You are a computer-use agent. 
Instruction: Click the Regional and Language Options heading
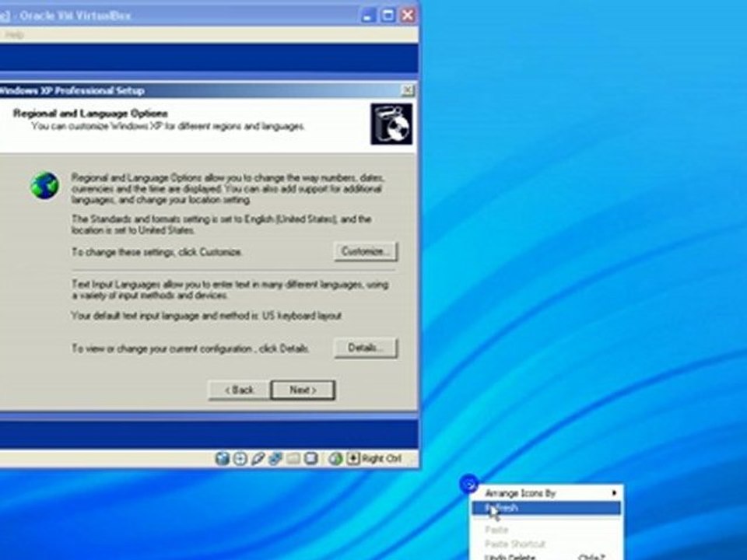point(90,114)
